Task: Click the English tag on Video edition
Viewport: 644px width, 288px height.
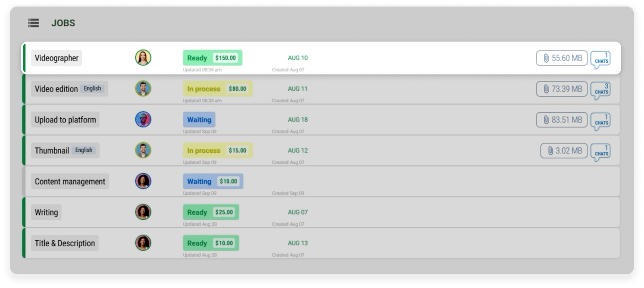Action: tap(92, 88)
